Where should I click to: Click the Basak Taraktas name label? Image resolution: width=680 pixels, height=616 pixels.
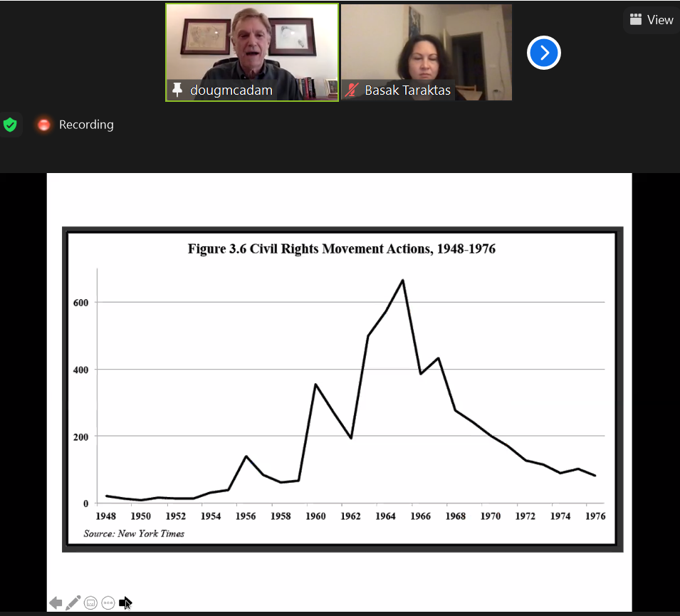coord(407,90)
